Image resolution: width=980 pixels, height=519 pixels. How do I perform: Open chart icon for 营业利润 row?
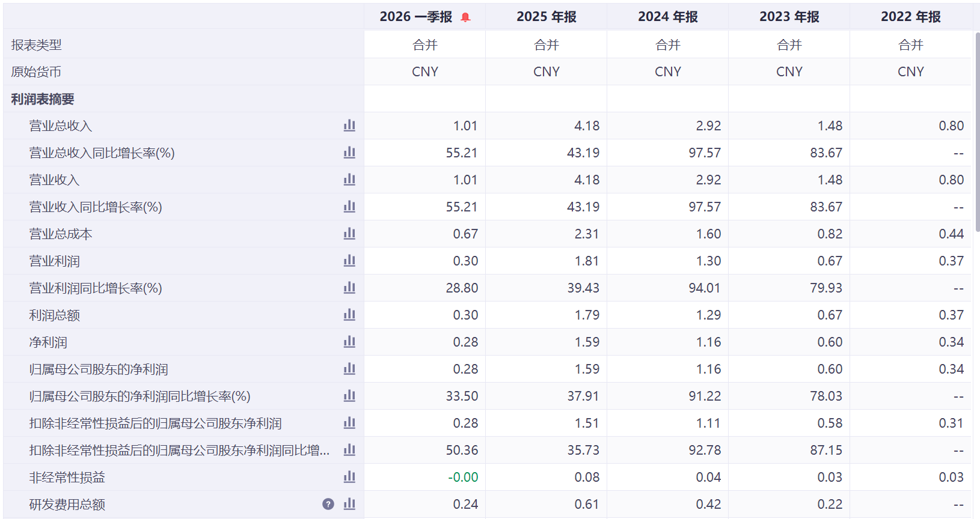coord(349,261)
